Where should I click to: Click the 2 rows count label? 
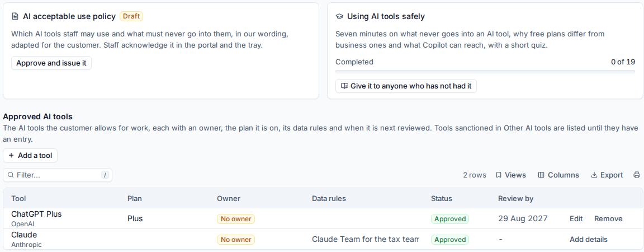475,175
